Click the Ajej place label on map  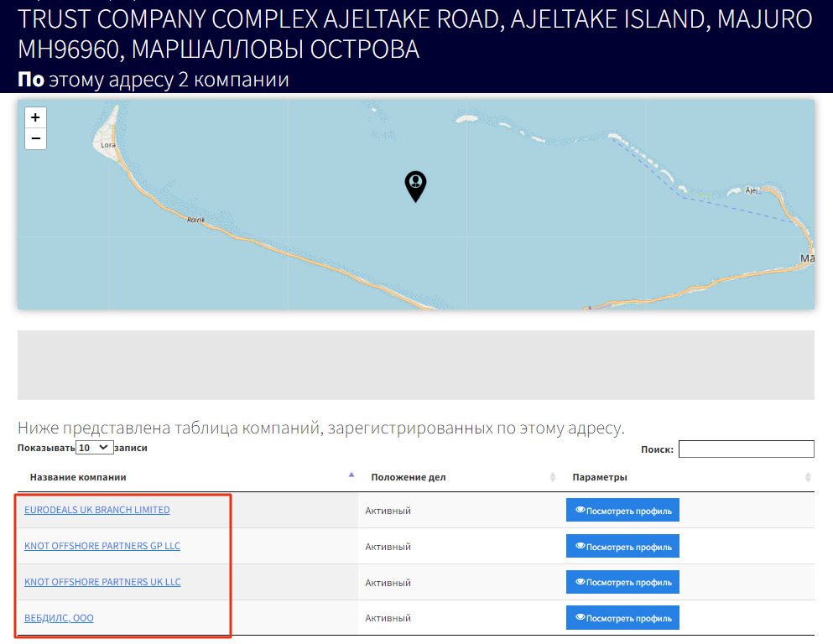[x=751, y=190]
